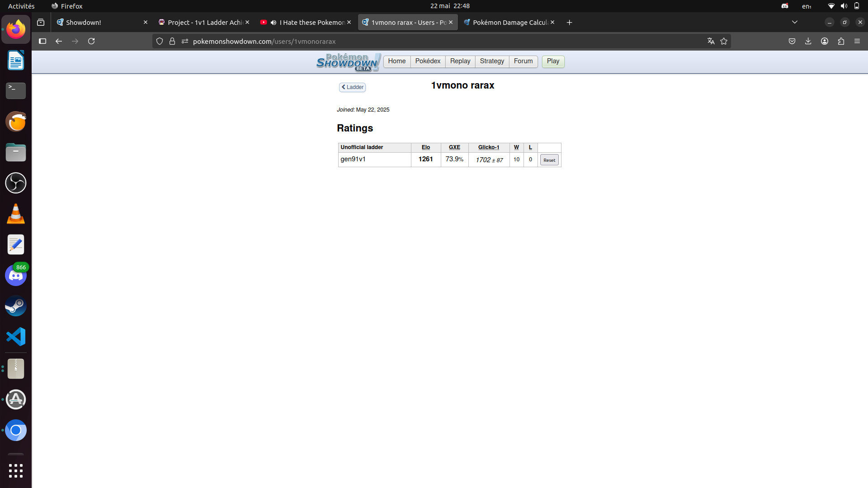Open Software Updater dock icon
The image size is (868, 488).
click(16, 399)
